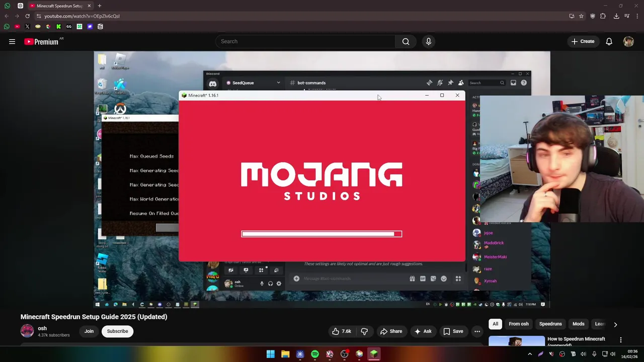Close the Minecraft Speedrun Setup tab
This screenshot has height=362, width=644.
tap(89, 6)
